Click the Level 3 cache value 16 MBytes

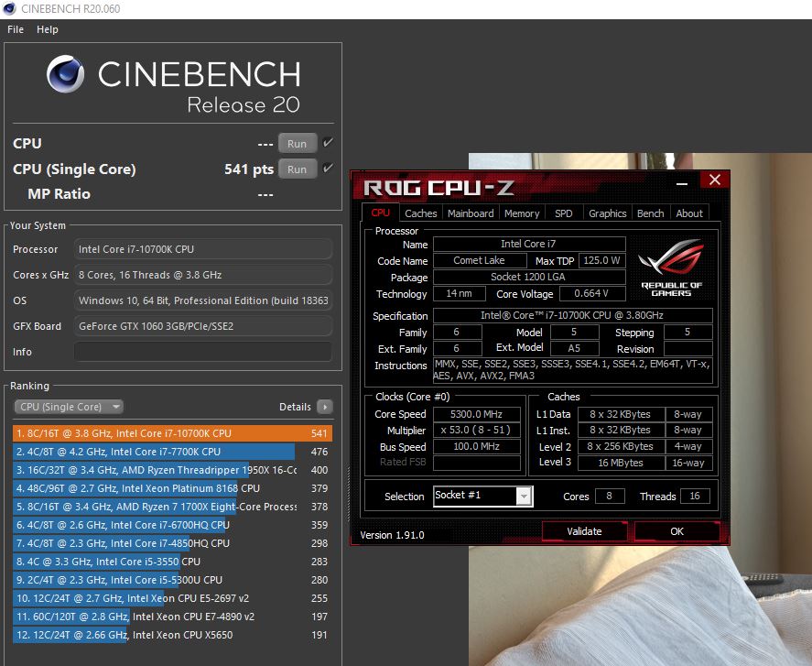coord(621,463)
